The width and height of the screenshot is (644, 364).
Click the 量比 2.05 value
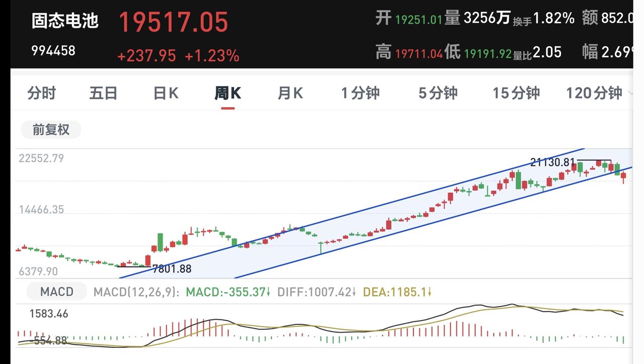click(x=547, y=52)
